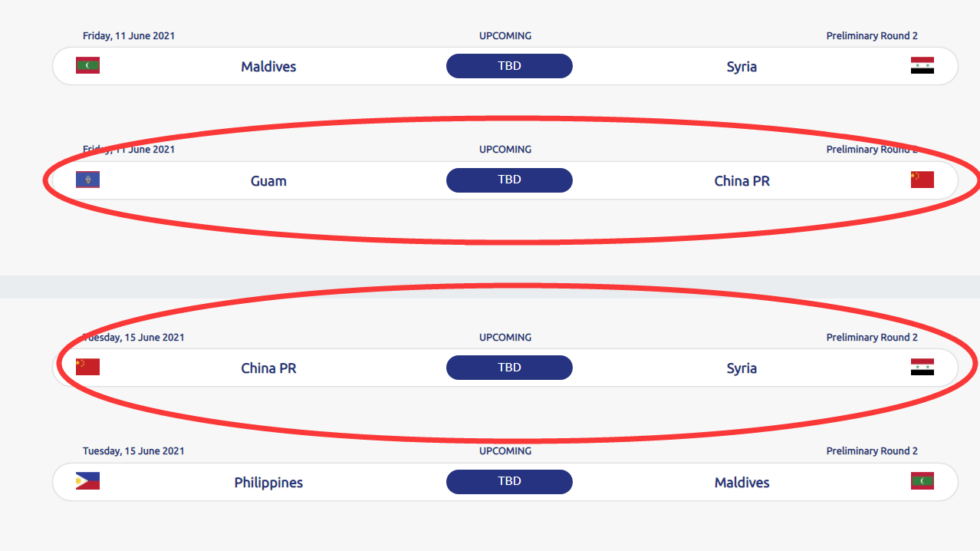Open TBD button for Guam vs China PR

coord(509,180)
